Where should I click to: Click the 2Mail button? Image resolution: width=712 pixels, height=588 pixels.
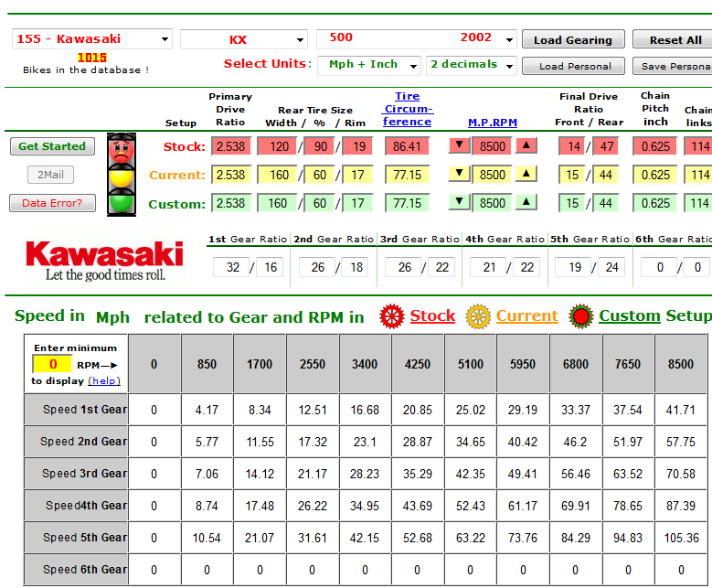pyautogui.click(x=50, y=175)
